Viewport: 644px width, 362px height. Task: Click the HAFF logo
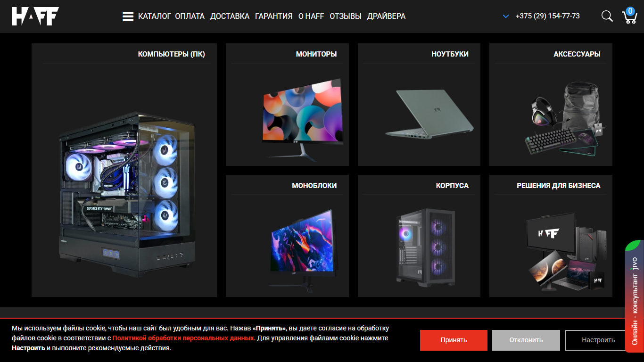click(x=35, y=16)
